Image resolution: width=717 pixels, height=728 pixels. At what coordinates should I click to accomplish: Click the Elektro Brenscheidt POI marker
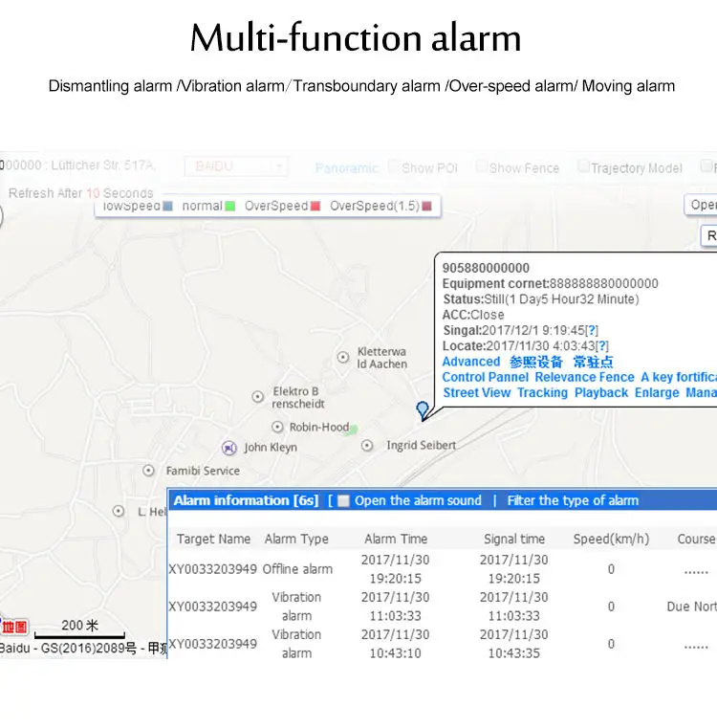pos(257,397)
